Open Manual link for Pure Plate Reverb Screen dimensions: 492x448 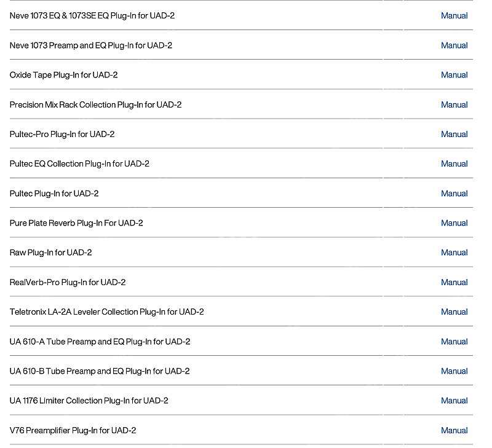(x=454, y=223)
